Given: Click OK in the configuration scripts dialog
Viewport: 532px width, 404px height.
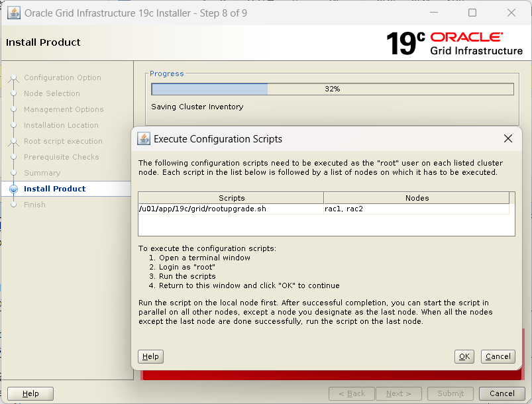Looking at the screenshot, I should [x=464, y=356].
